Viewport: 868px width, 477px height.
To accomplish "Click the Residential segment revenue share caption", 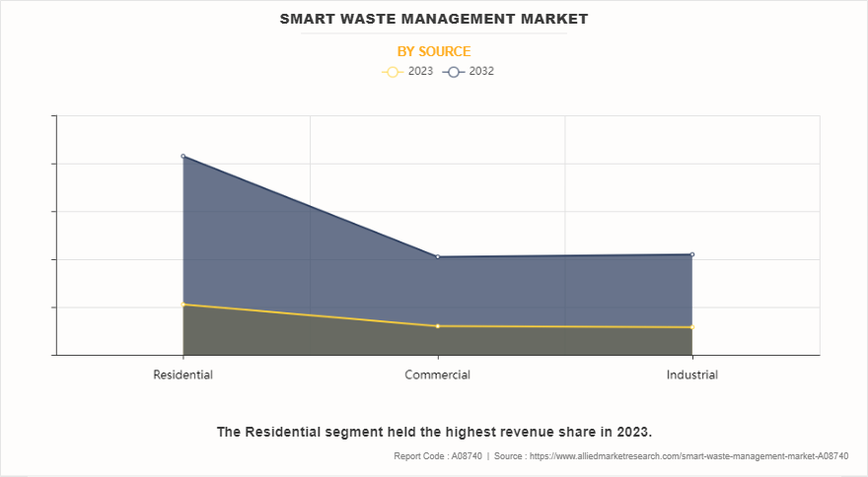I will coord(434,432).
